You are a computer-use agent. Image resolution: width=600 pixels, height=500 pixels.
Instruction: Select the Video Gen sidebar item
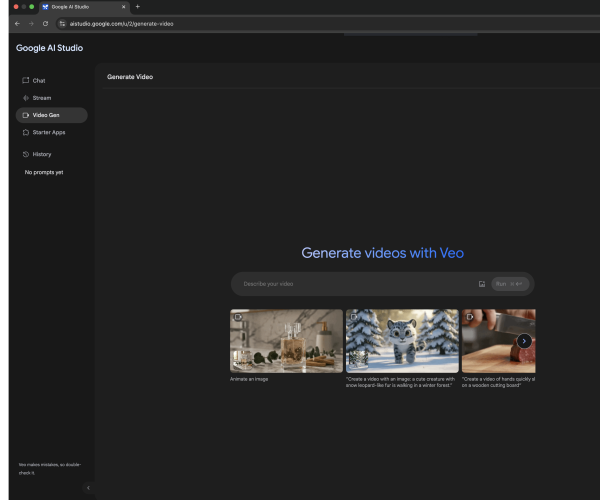pyautogui.click(x=51, y=115)
